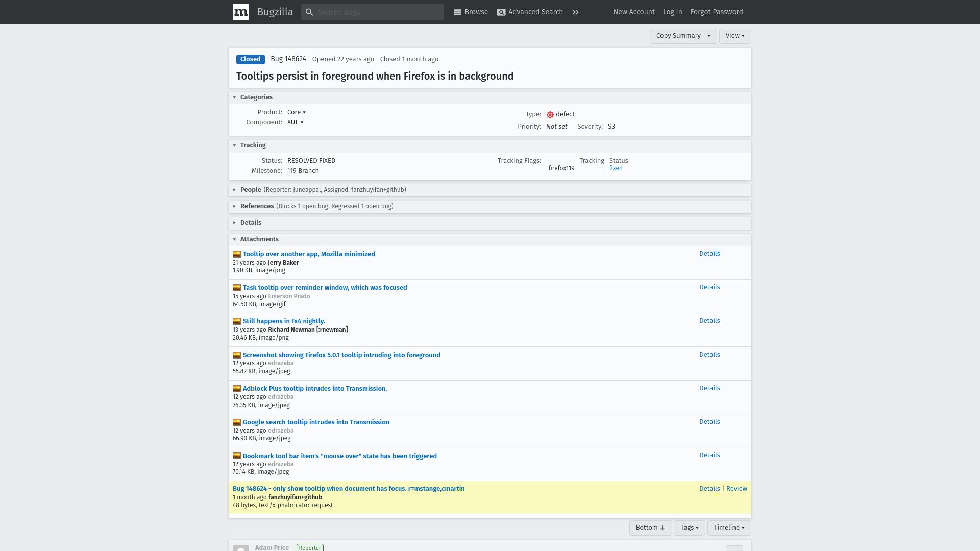Click the defect type bug icon

pos(550,115)
